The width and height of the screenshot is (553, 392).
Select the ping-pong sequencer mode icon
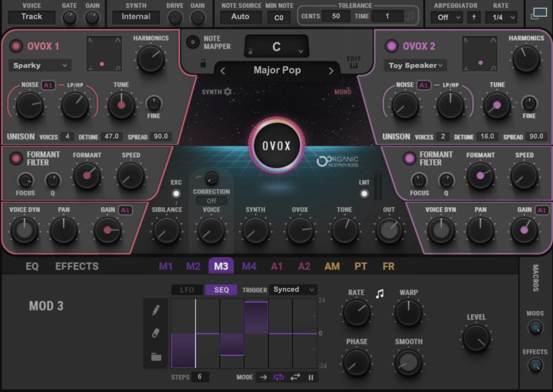(x=295, y=377)
